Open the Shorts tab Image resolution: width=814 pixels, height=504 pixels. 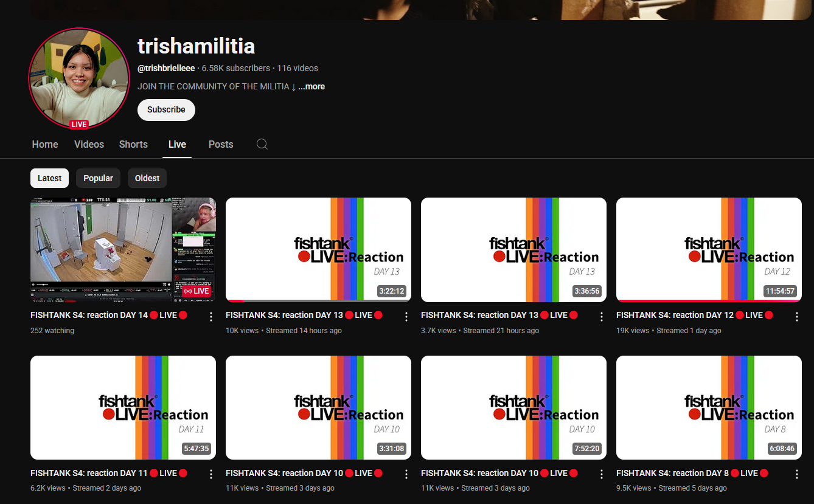coord(133,144)
